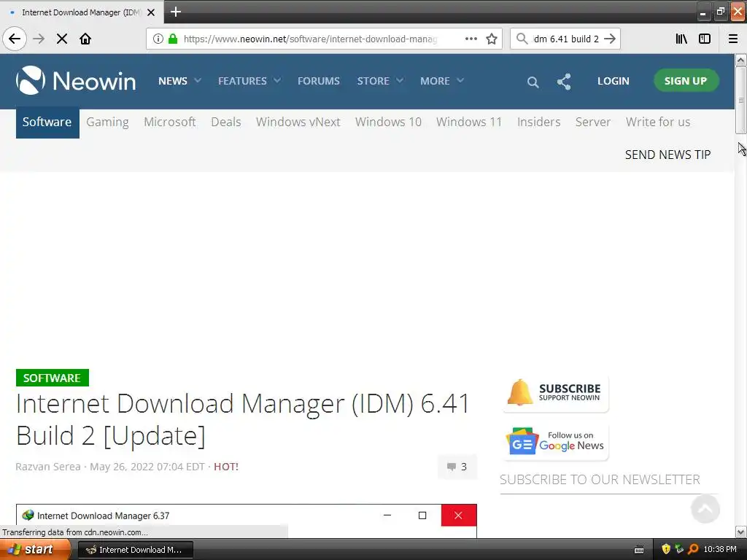The height and width of the screenshot is (560, 747).
Task: Click the network connection tray icon
Action: [x=679, y=549]
